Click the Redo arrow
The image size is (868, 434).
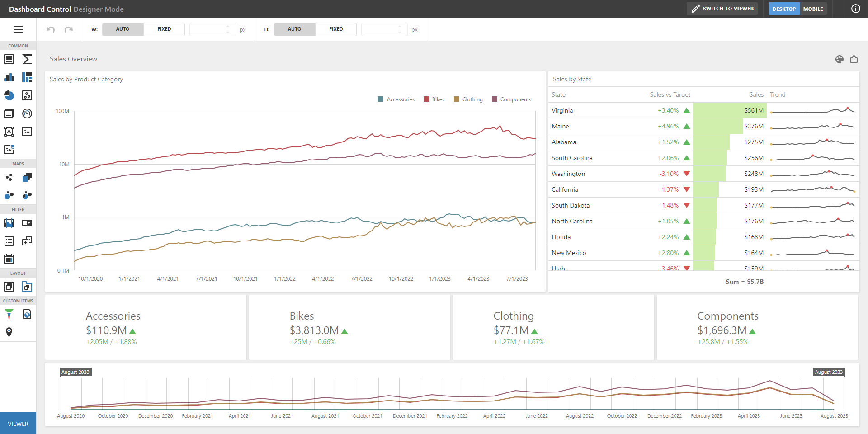69,29
